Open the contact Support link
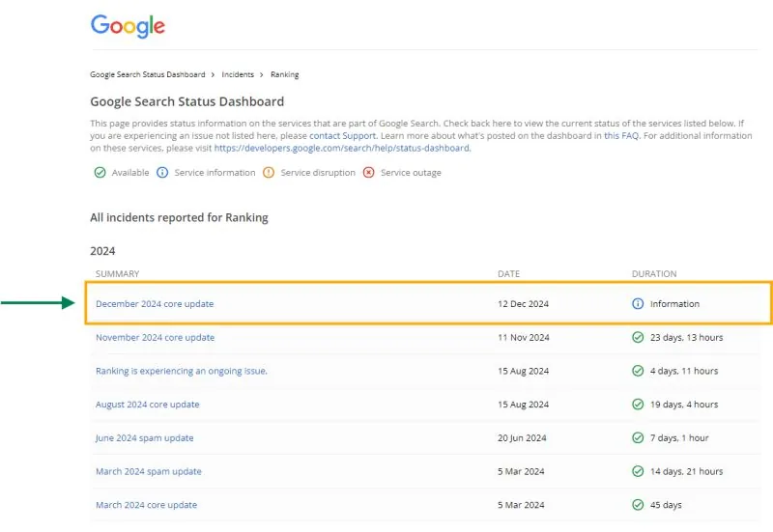Screen dimensions: 773x532 click(x=343, y=135)
